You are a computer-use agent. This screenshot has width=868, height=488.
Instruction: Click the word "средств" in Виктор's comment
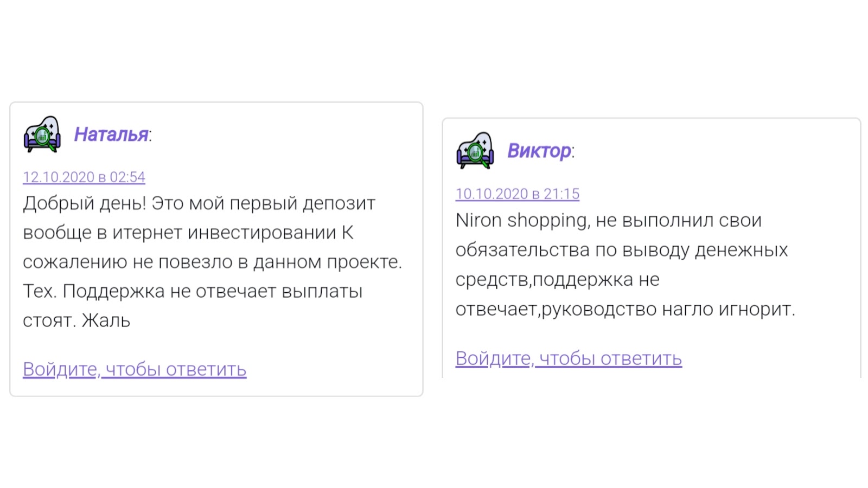tap(493, 280)
